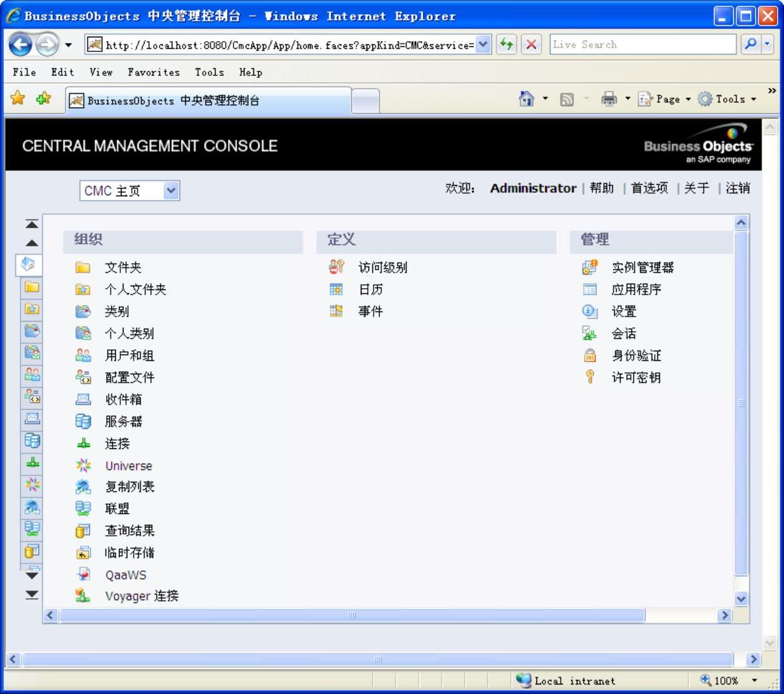The height and width of the screenshot is (694, 784).
Task: Open 用户和组 icon in left sidebar
Action: tap(32, 374)
